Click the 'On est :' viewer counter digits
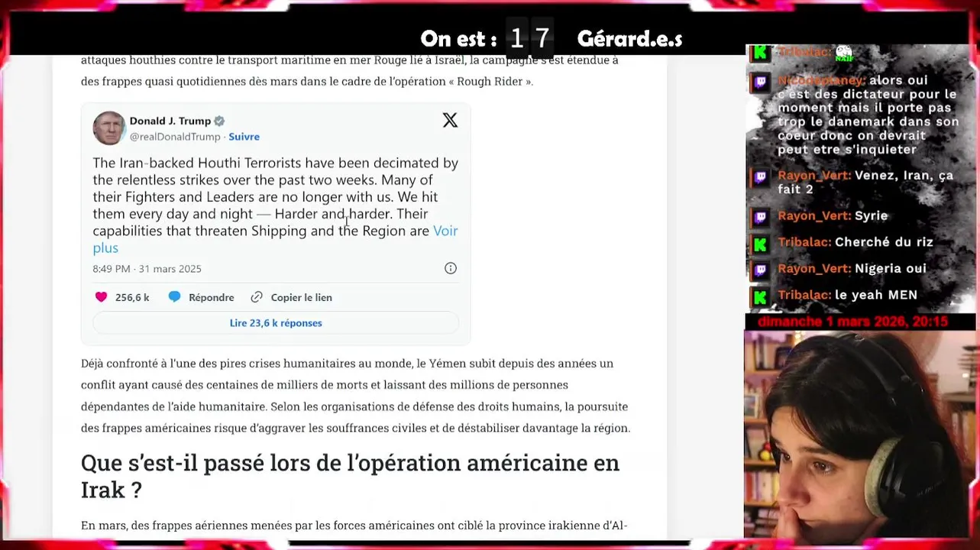This screenshot has width=980, height=550. tap(529, 38)
